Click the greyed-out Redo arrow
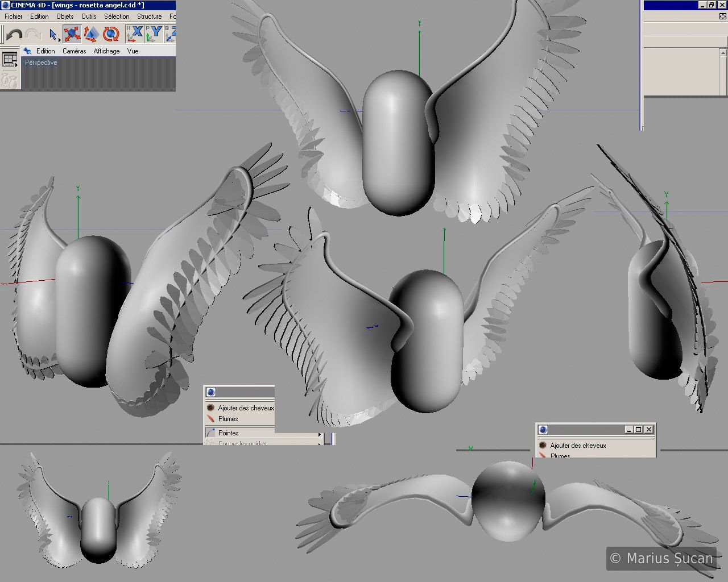Viewport: 728px width, 582px height. (34, 35)
